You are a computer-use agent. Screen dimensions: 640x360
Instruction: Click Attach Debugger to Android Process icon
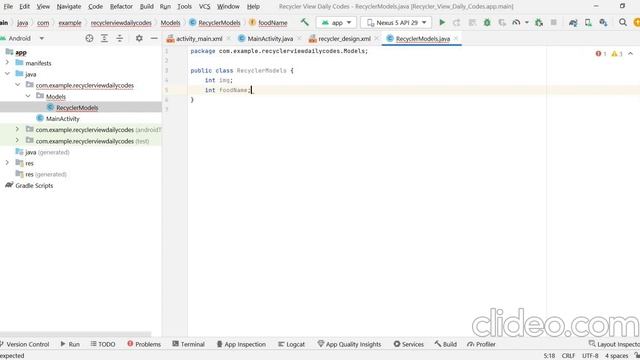click(x=539, y=22)
